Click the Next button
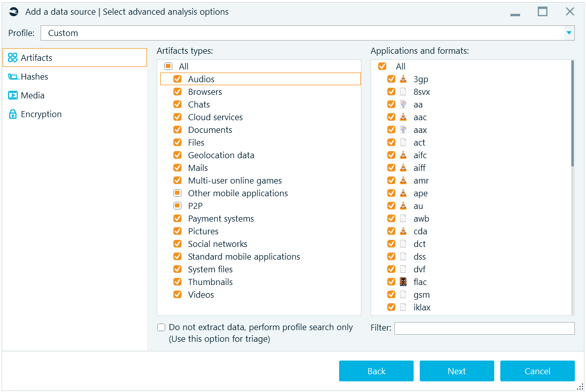 click(456, 371)
